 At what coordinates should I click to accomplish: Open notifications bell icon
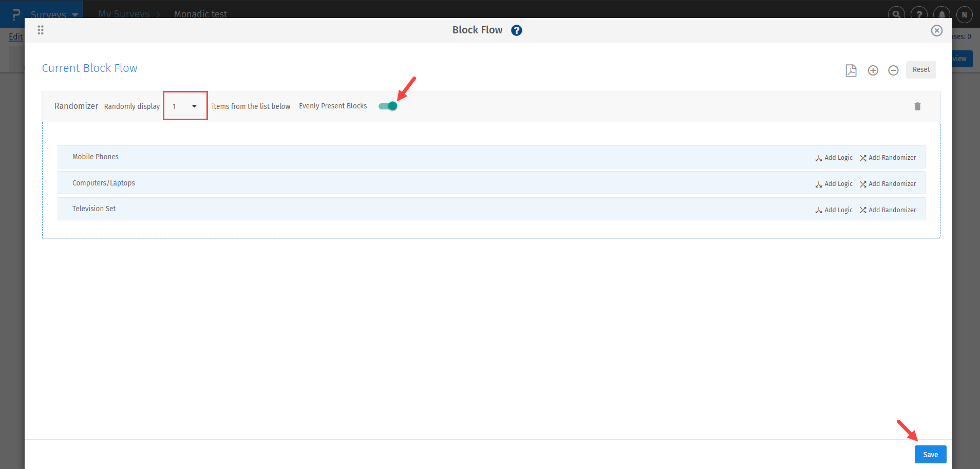pos(941,14)
